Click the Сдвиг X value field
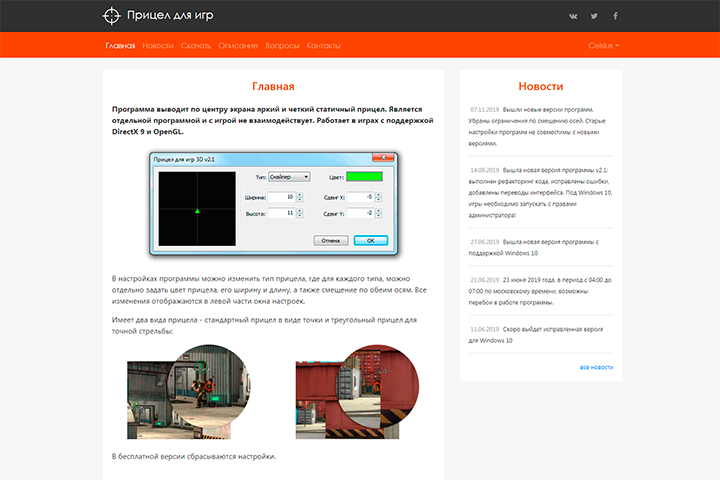This screenshot has height=480, width=720. pos(360,197)
